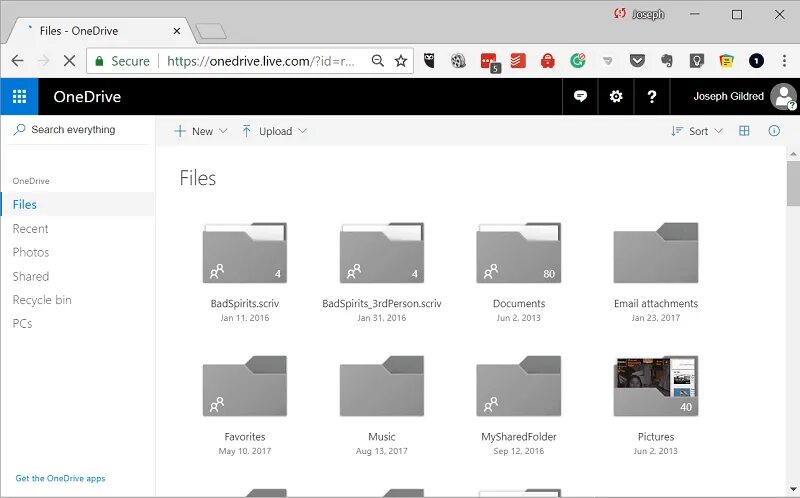Viewport: 800px width, 498px height.
Task: Expand the Sort dropdown
Action: click(x=697, y=131)
